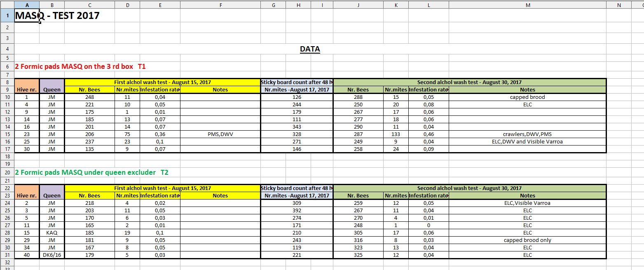Click the 'capped brood only' notes cell

click(x=527, y=240)
